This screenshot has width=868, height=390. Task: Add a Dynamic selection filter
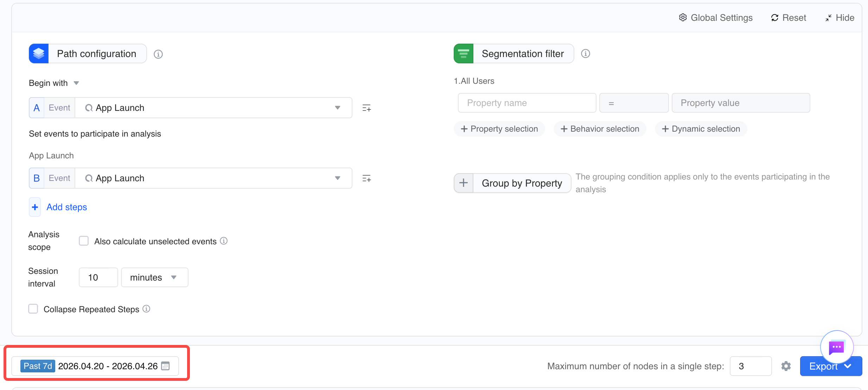point(701,129)
